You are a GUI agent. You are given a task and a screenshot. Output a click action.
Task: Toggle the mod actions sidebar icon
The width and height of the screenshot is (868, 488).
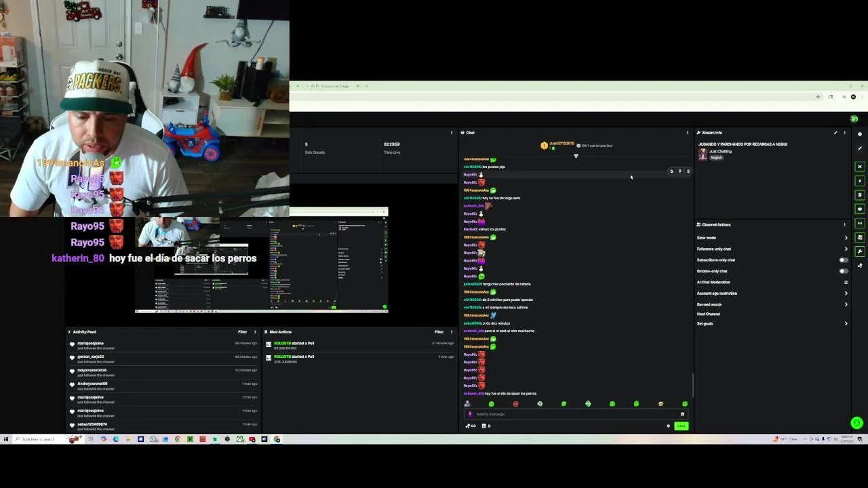click(x=860, y=195)
